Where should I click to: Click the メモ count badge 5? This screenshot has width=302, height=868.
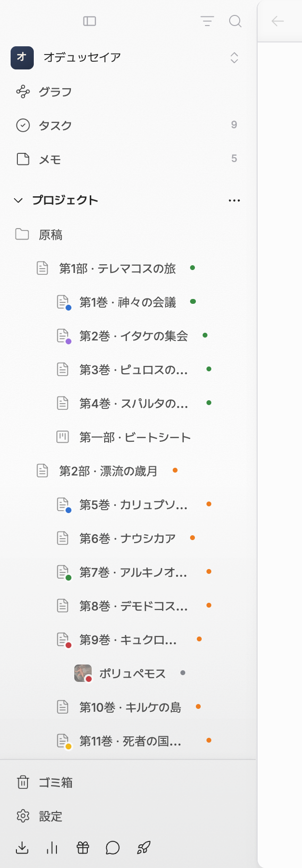point(234,159)
